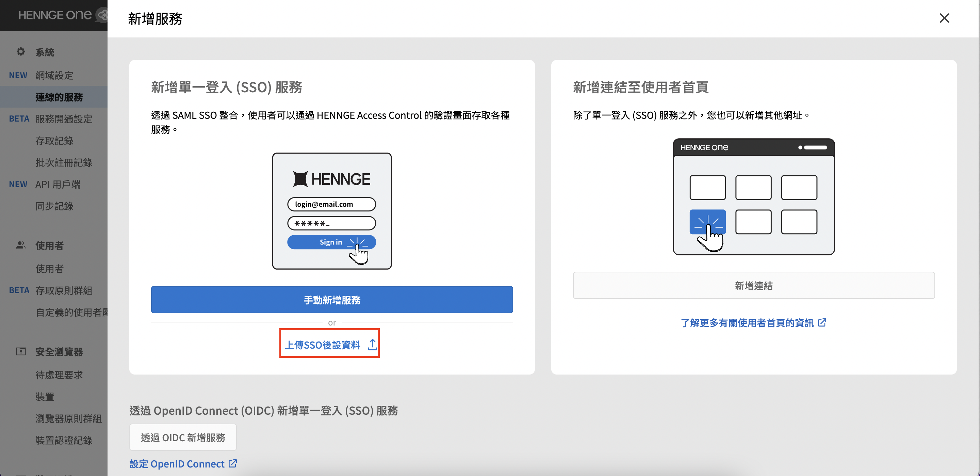Open 批次註冊記錄 in the sidebar
Viewport: 980px width, 476px height.
tap(64, 163)
